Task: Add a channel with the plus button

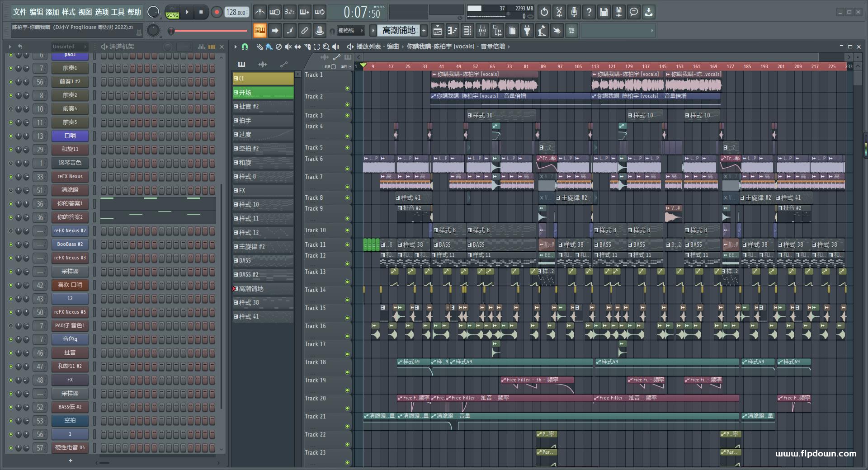Action: click(70, 461)
